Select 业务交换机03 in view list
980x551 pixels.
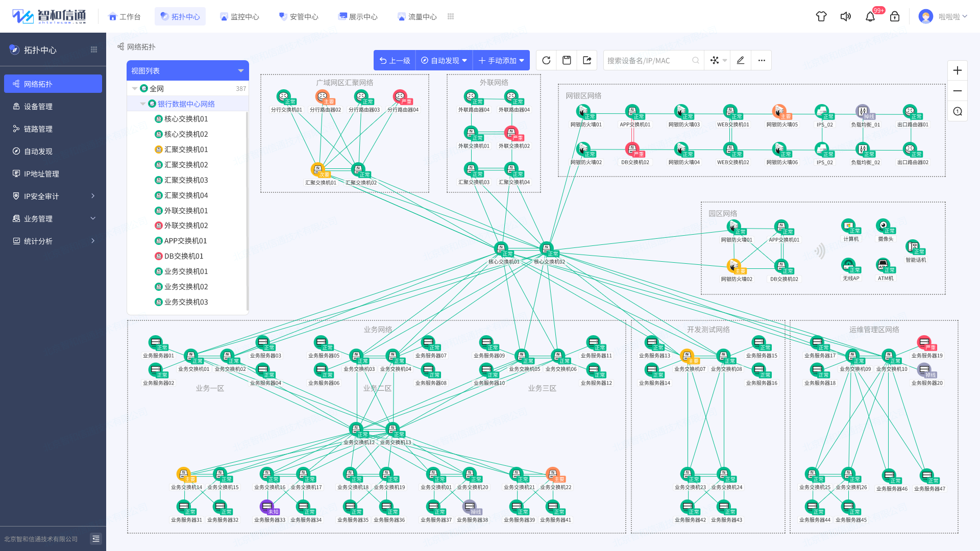pos(187,302)
